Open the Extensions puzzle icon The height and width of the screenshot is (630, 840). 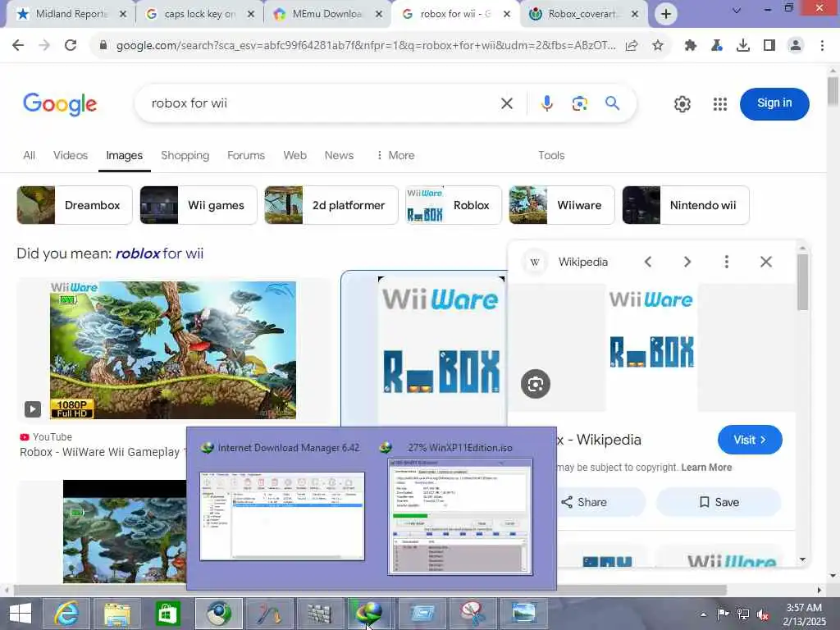click(691, 46)
